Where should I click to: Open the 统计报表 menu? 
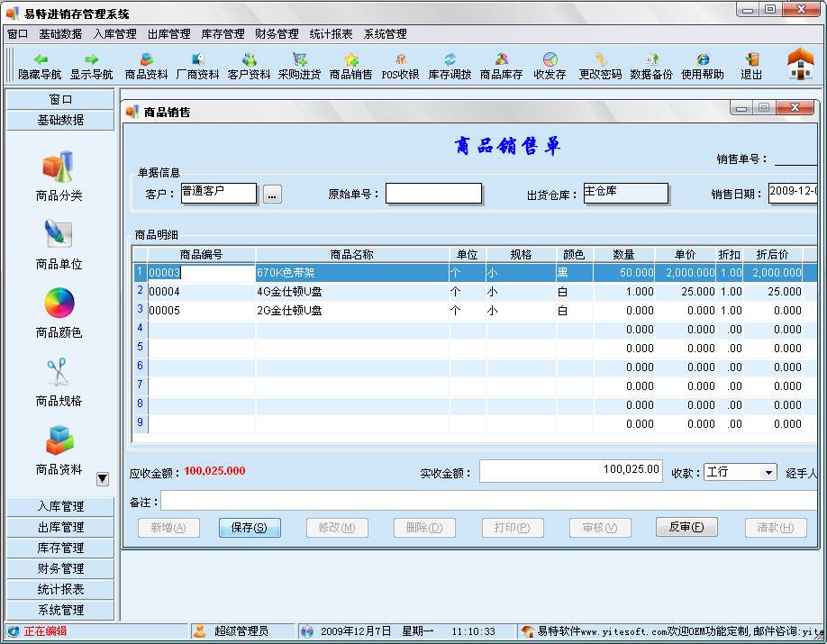click(x=331, y=33)
